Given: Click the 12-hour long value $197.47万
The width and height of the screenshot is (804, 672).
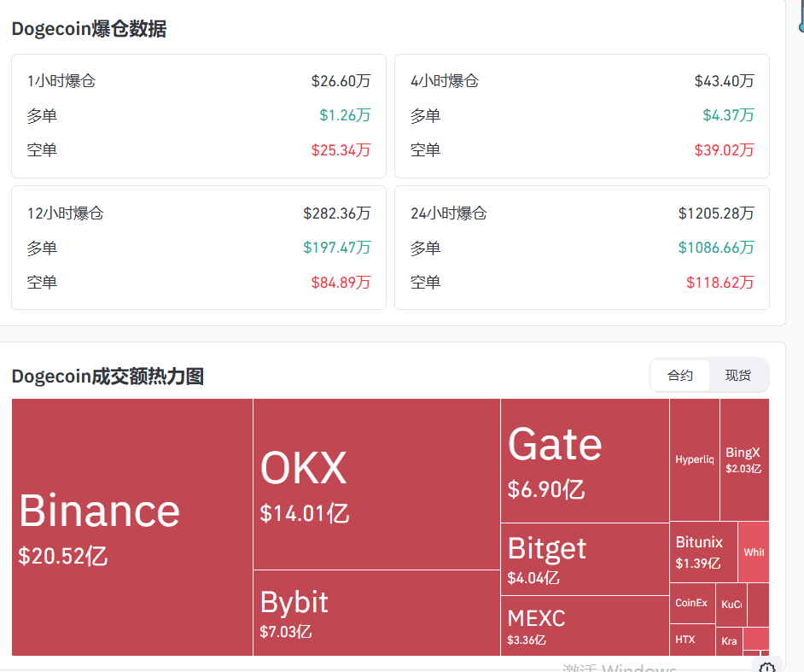Looking at the screenshot, I should point(337,248).
